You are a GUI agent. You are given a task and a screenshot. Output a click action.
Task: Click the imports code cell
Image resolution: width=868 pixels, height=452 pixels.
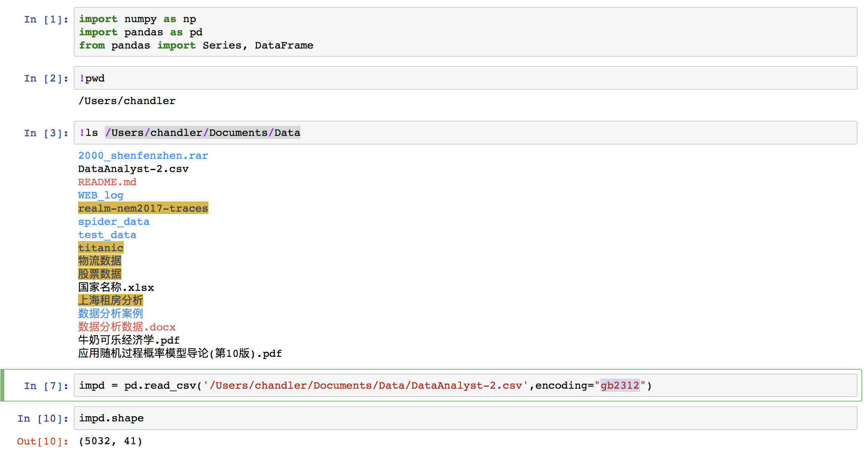pyautogui.click(x=465, y=32)
